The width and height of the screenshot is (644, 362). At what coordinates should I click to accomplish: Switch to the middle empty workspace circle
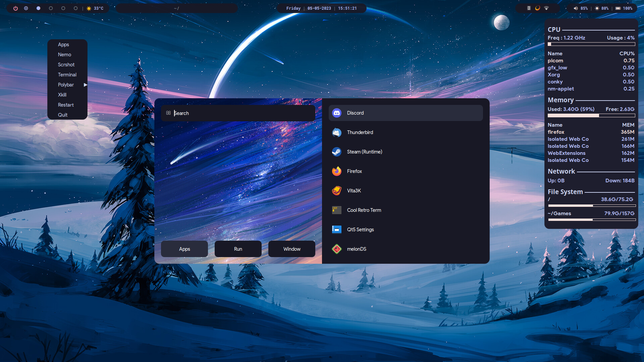click(63, 8)
